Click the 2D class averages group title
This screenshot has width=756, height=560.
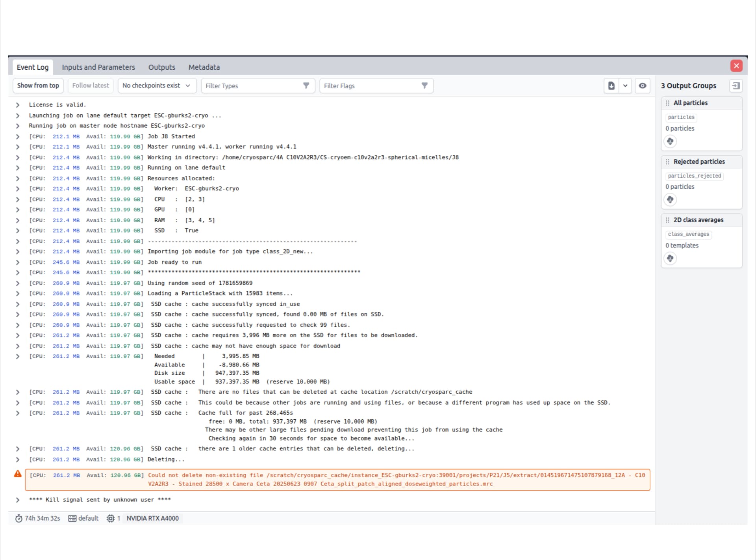698,220
